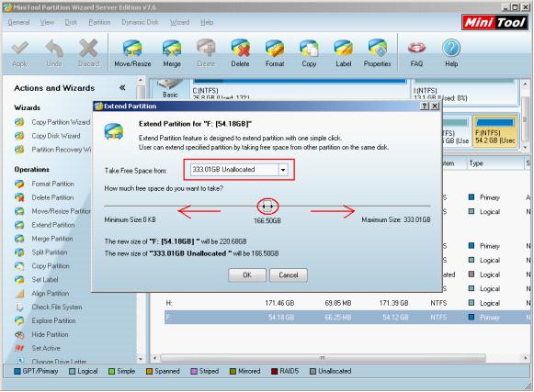Launch Copy Partition Wizard in sidebar

(52, 122)
